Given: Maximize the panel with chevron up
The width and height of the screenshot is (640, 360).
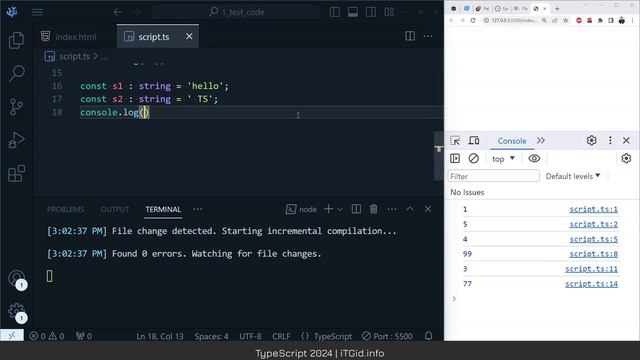Looking at the screenshot, I should pos(410,209).
